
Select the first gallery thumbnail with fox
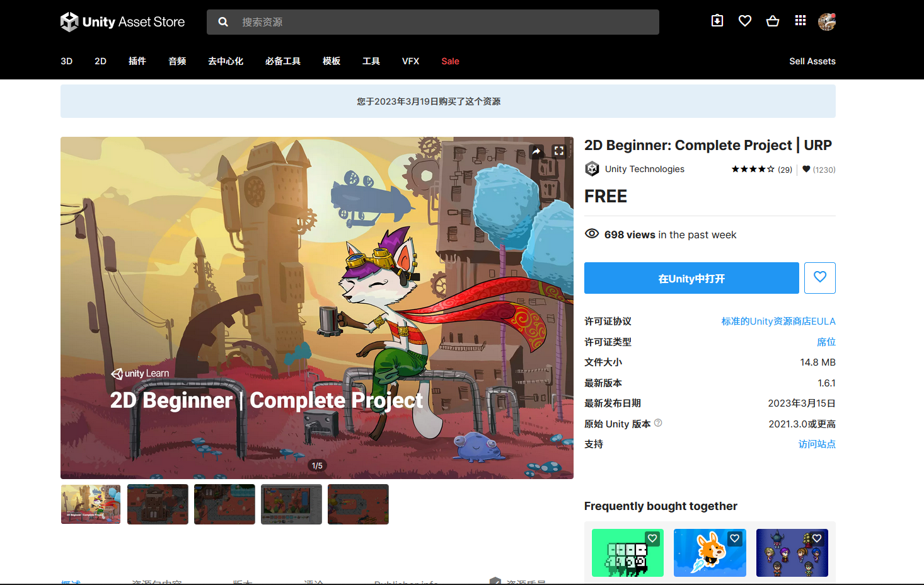tap(91, 504)
